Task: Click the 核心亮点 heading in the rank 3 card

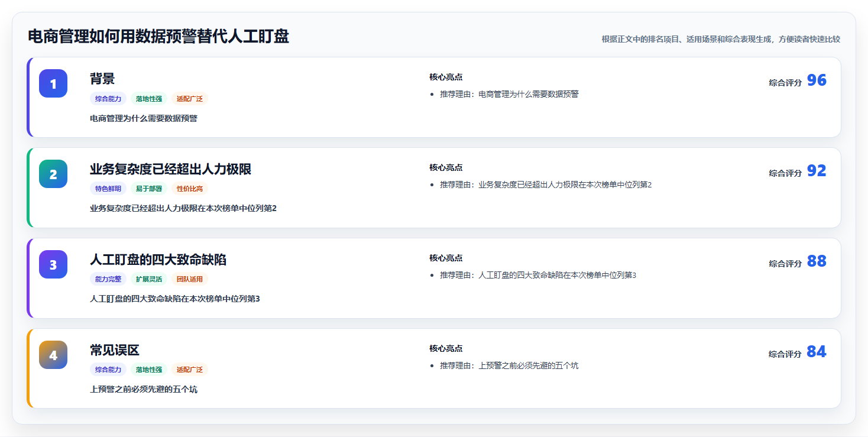Action: click(446, 258)
